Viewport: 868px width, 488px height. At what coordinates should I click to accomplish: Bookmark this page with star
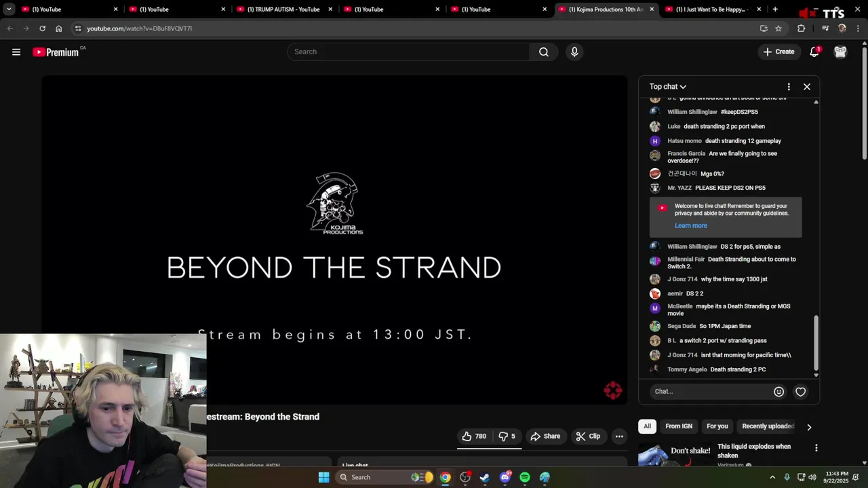778,28
